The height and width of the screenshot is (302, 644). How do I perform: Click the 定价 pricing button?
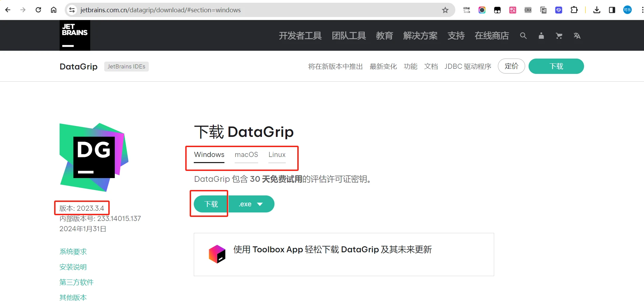(512, 66)
